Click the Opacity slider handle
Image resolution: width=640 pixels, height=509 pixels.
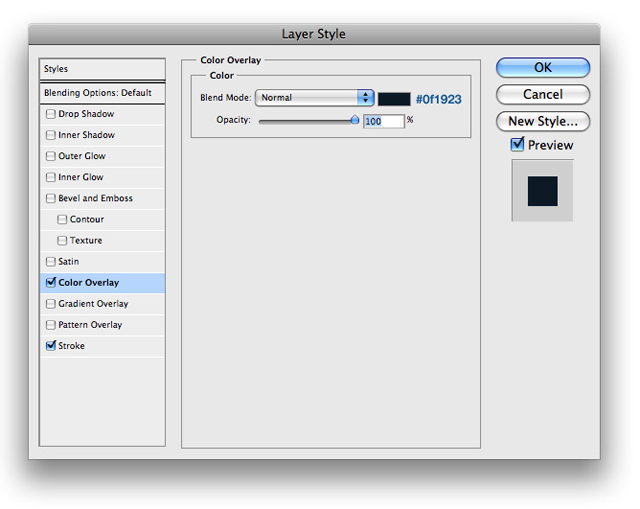click(x=355, y=120)
